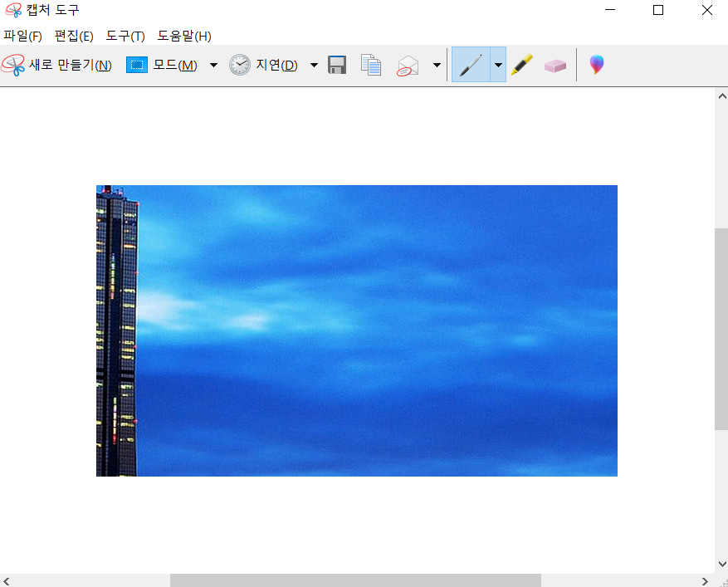Viewport: 728px width, 587px height.
Task: Close the Snipping Tool window
Action: pyautogui.click(x=706, y=10)
